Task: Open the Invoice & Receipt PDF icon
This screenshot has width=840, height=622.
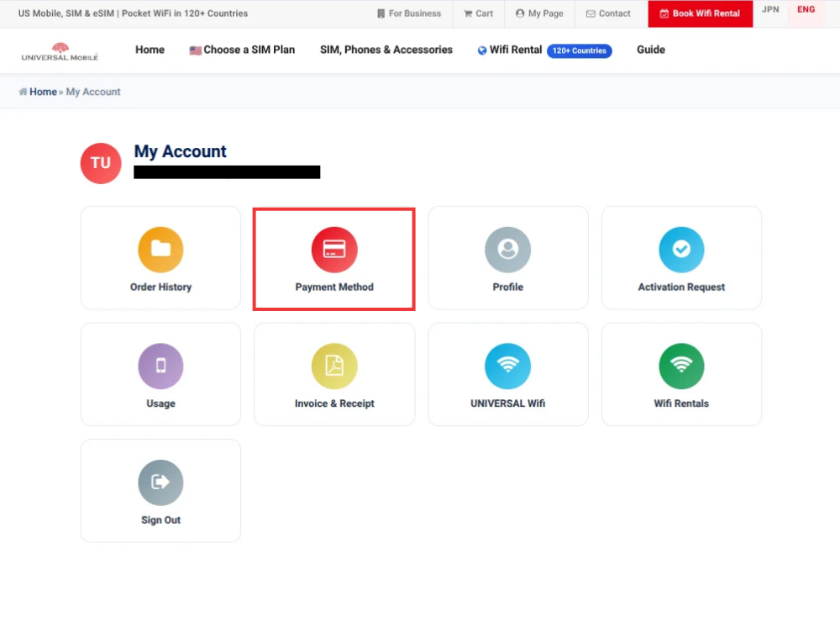Action: pyautogui.click(x=334, y=366)
